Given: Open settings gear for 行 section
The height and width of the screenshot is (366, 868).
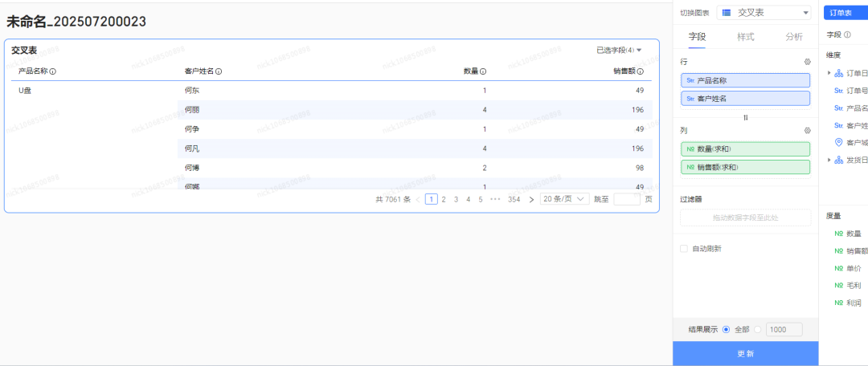Looking at the screenshot, I should click(807, 62).
